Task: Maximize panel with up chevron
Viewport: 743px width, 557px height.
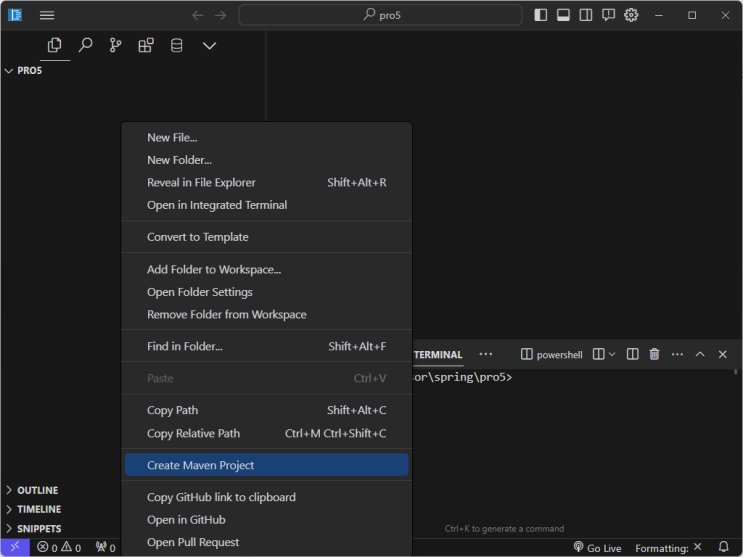Action: click(700, 354)
